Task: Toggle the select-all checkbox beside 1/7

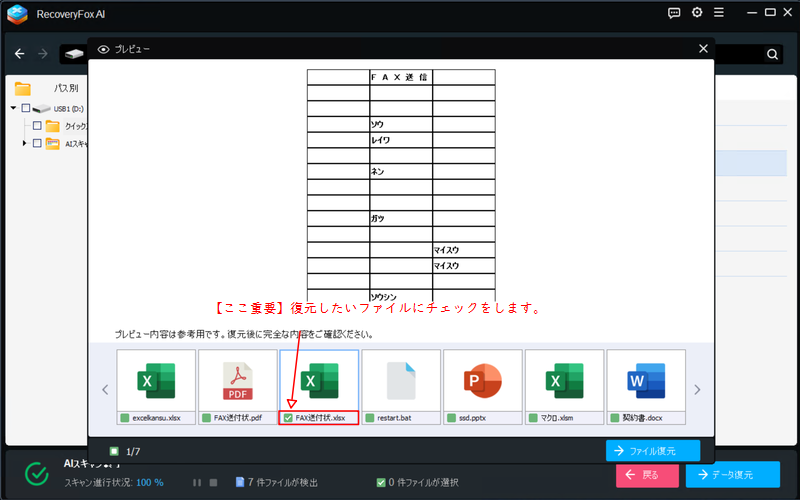Action: pos(114,451)
